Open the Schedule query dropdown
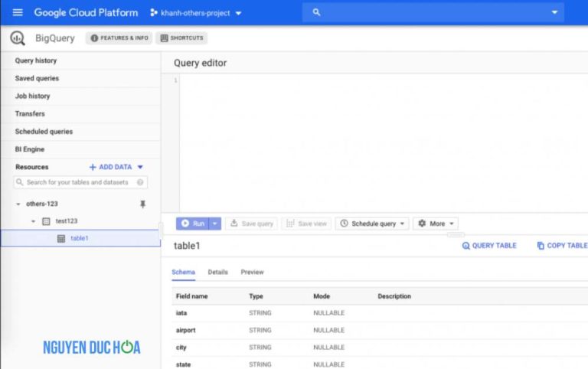The width and height of the screenshot is (588, 369). point(372,224)
